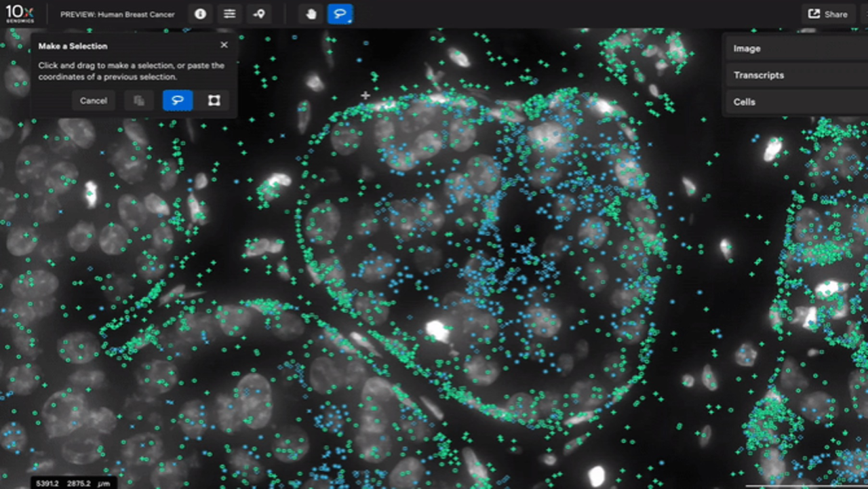This screenshot has height=489, width=868.
Task: Click Cancel in the selection dialog
Action: [x=93, y=100]
